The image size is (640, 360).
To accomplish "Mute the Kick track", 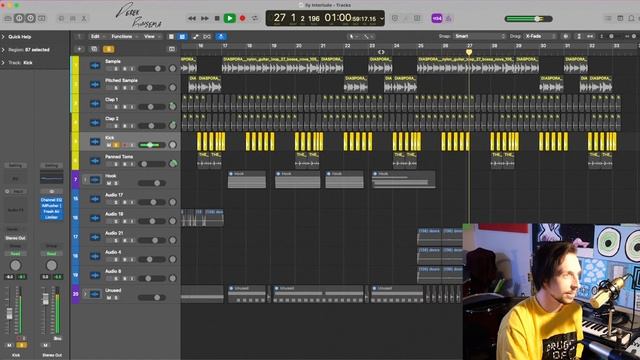I will point(109,145).
